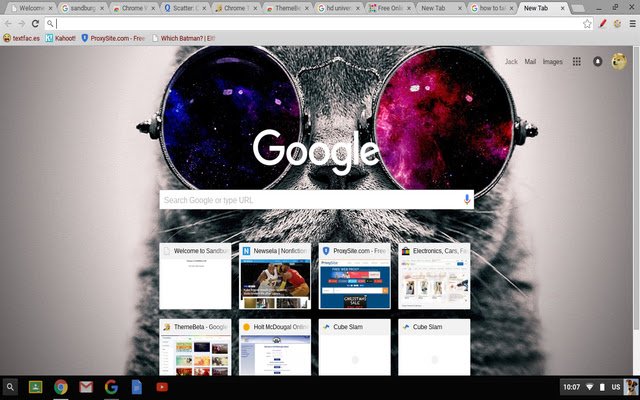
Task: Open the Google apps grid
Action: click(576, 62)
